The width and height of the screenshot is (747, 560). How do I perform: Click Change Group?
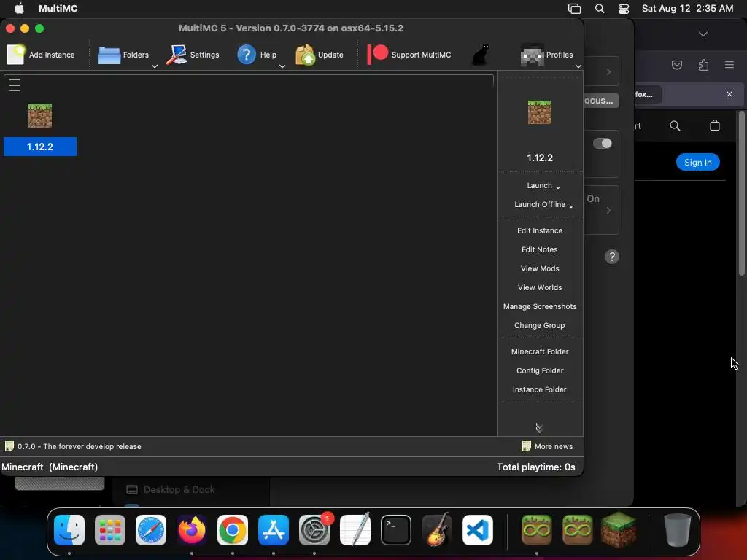click(x=540, y=325)
